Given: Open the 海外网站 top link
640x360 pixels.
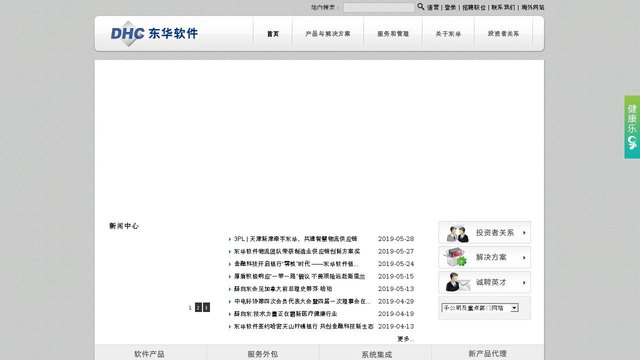Looking at the screenshot, I should click(x=533, y=7).
